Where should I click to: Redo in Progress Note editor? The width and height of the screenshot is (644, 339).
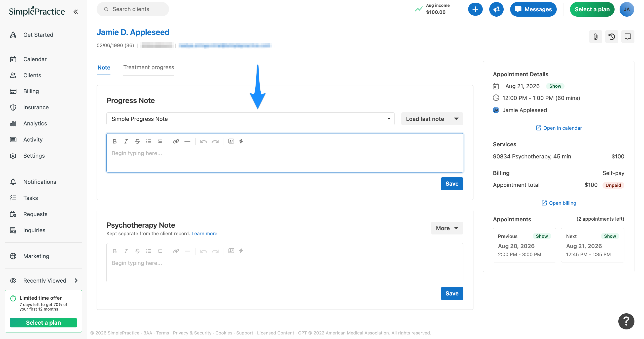tap(215, 141)
